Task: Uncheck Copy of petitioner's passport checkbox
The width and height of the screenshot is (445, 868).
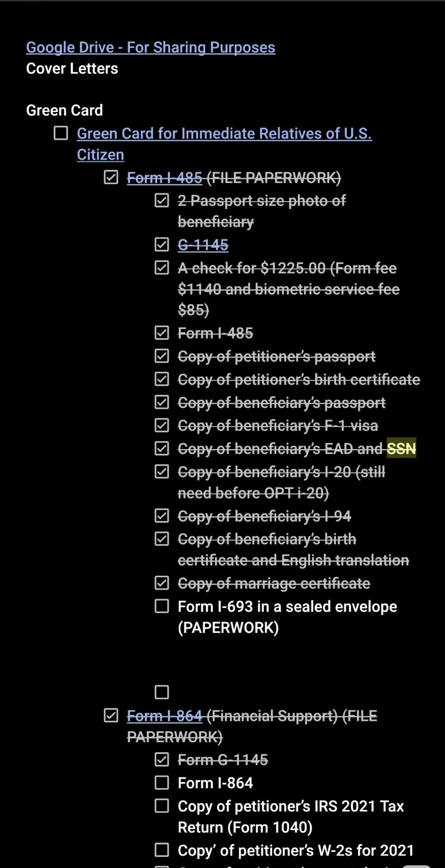Action: point(162,356)
